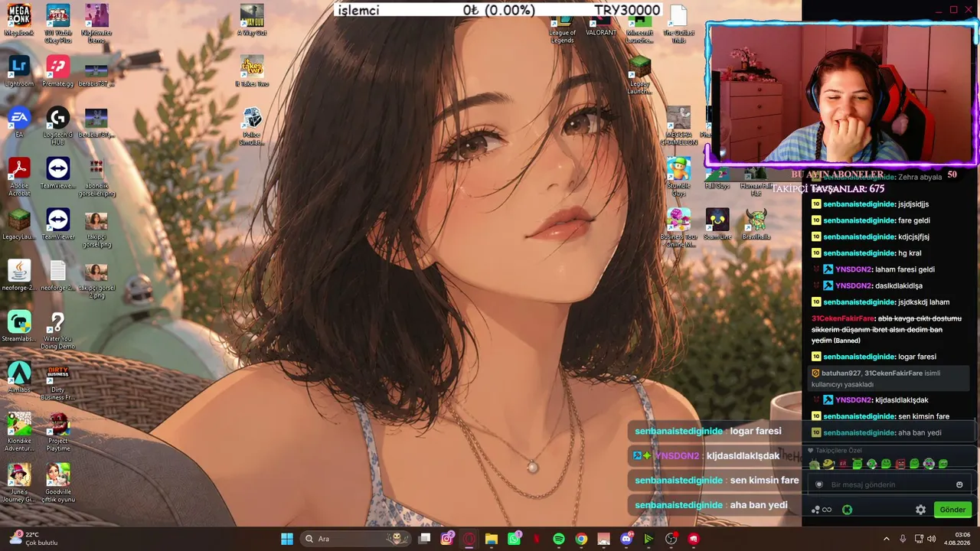This screenshot has width=980, height=551.
Task: Open June's Journey game shortcut
Action: (x=19, y=484)
